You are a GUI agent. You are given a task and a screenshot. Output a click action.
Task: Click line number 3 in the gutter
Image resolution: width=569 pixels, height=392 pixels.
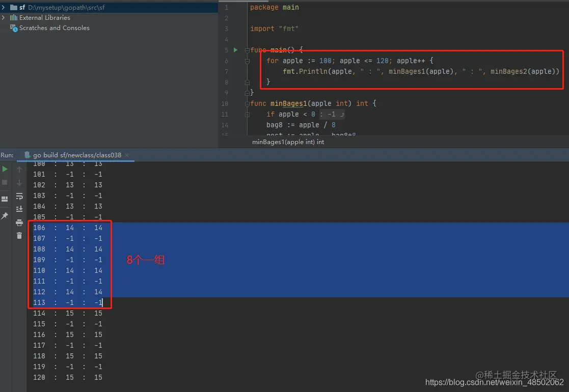click(x=227, y=29)
